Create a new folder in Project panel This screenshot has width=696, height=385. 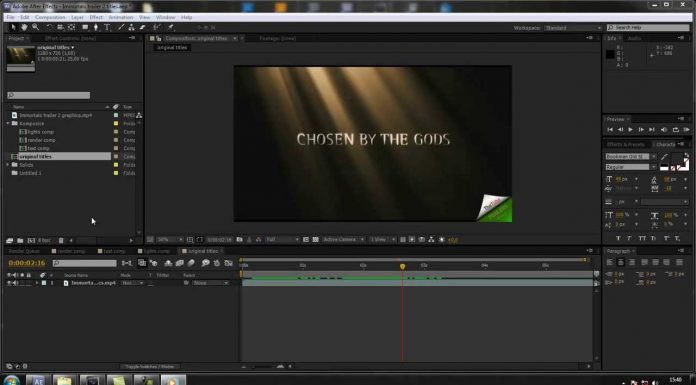point(20,240)
